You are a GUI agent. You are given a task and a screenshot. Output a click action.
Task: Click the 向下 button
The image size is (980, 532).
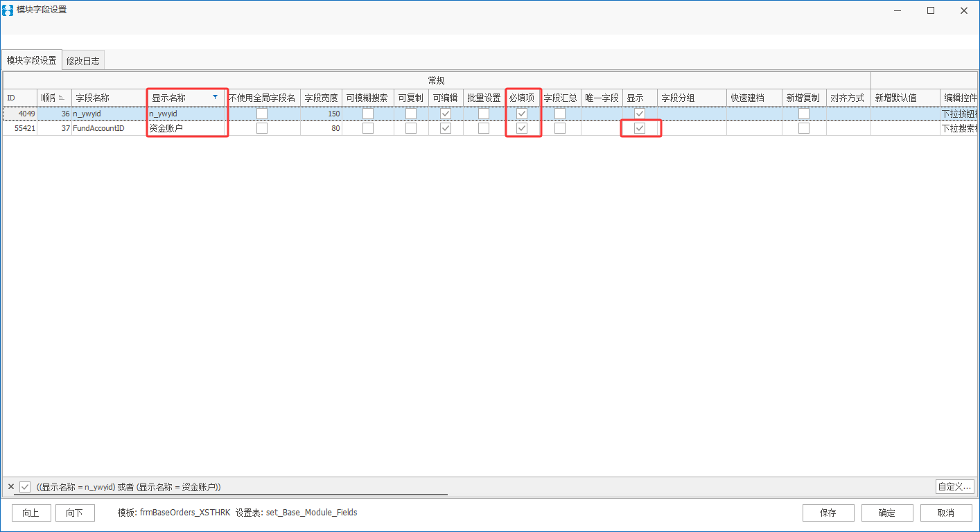74,513
